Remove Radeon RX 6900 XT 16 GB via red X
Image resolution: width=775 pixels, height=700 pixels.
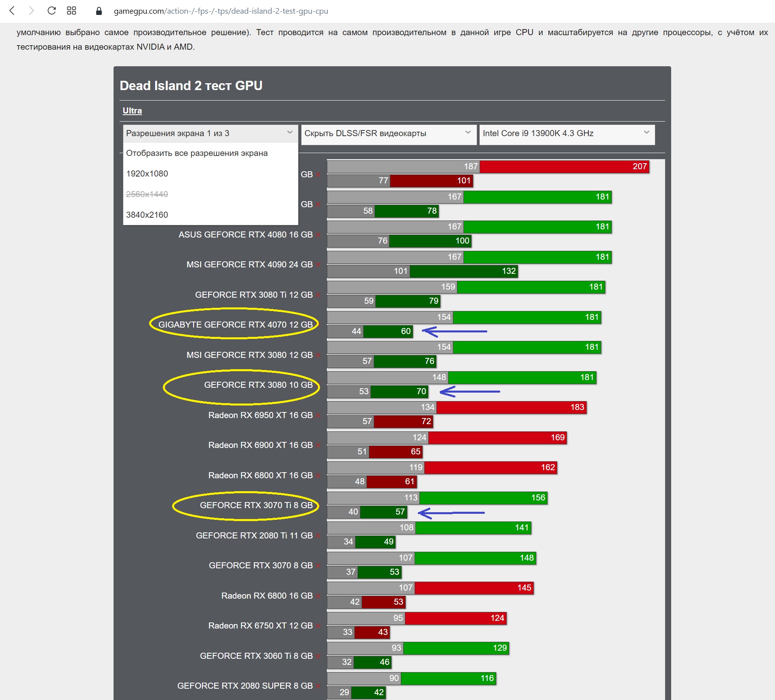318,445
